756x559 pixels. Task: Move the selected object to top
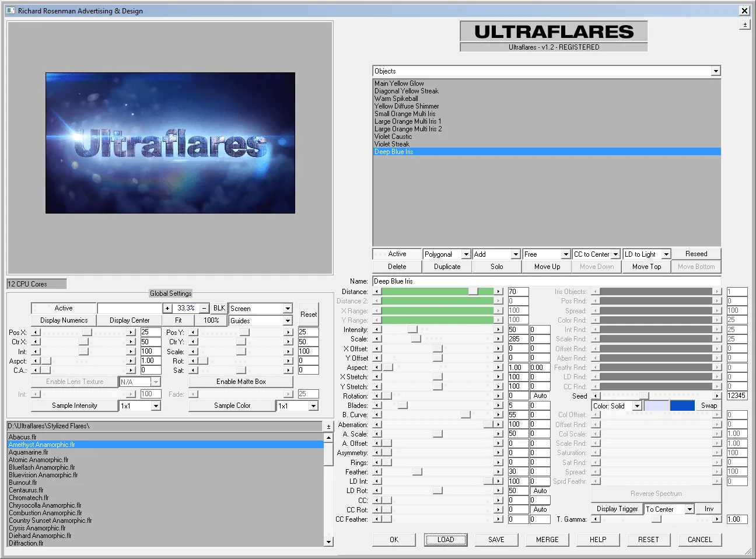click(646, 267)
